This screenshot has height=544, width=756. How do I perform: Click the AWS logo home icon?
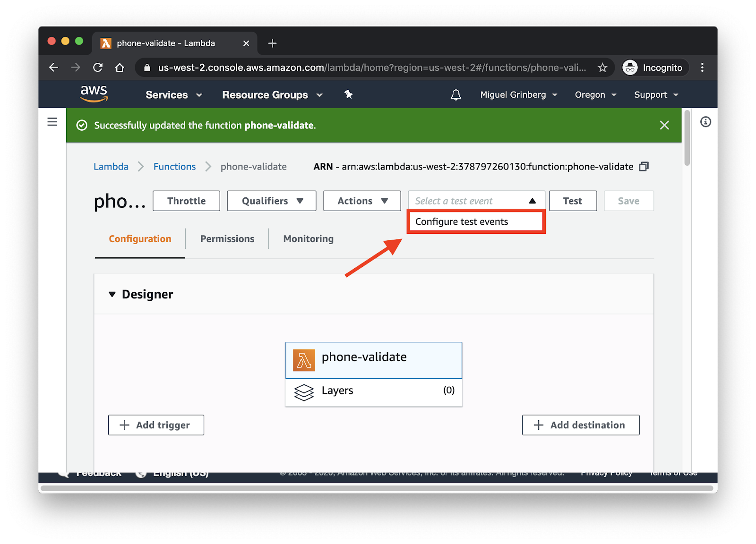[94, 94]
